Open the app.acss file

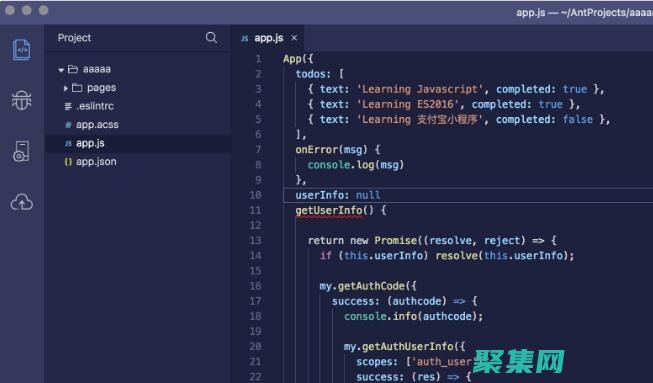(97, 124)
